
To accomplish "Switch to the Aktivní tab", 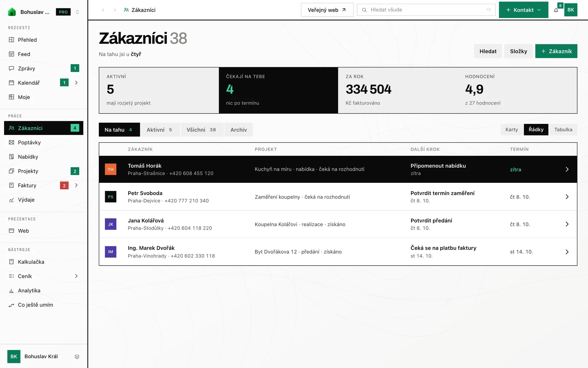I will (160, 130).
